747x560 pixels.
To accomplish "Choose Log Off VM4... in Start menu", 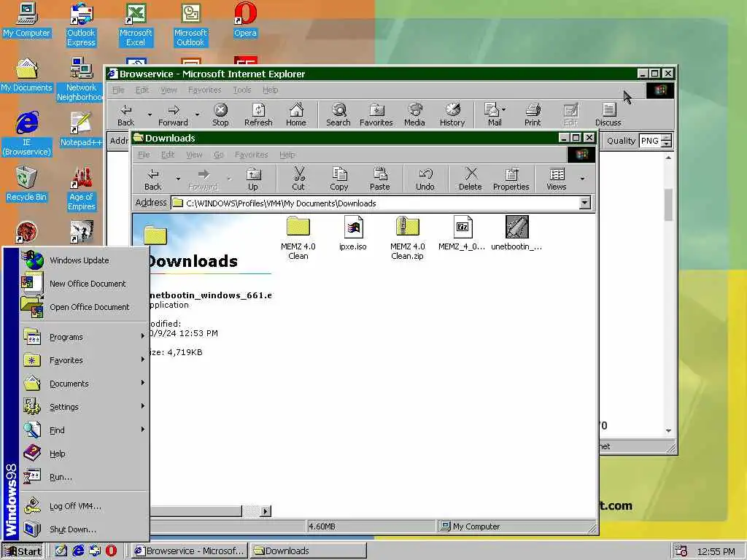I will point(85,506).
